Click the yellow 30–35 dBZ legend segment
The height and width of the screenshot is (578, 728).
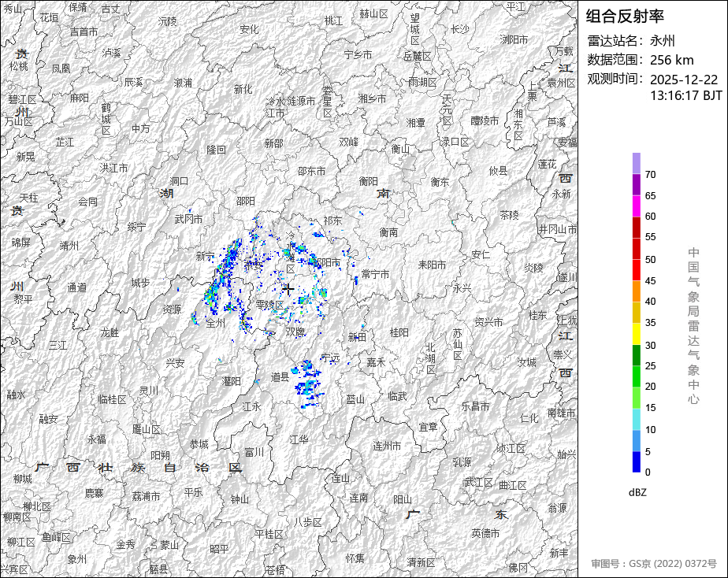coord(636,334)
